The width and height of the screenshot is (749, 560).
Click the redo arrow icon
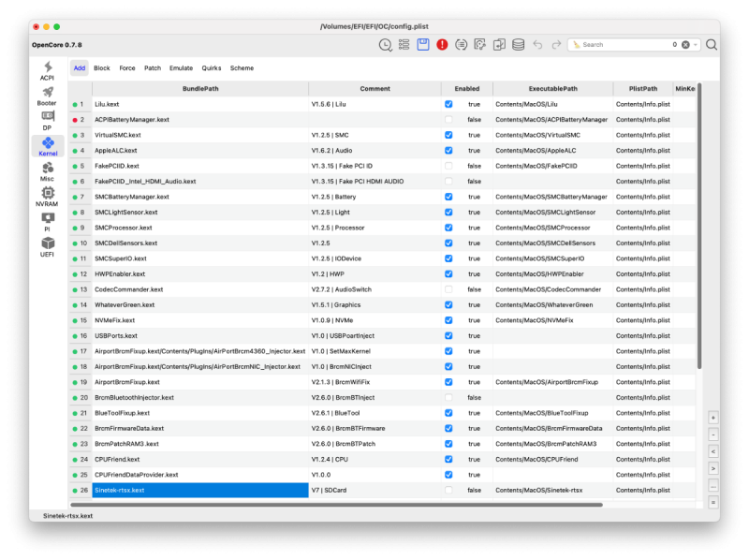(556, 45)
